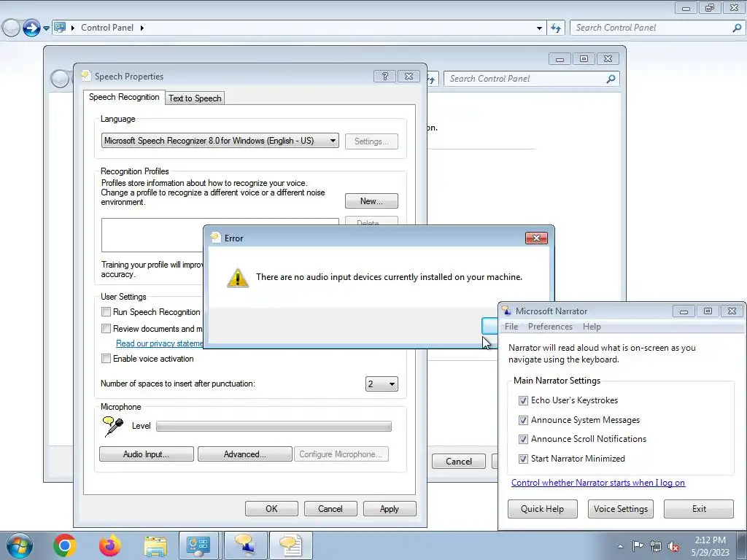Click Control Panel breadcrumb in address bar
The height and width of the screenshot is (560, 747).
tap(107, 28)
